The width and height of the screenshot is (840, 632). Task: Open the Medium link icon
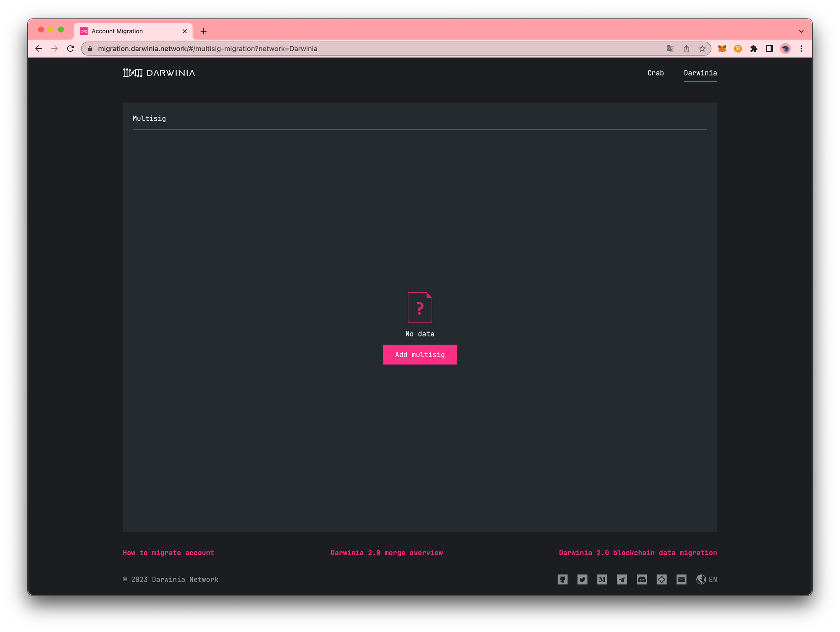pos(602,580)
